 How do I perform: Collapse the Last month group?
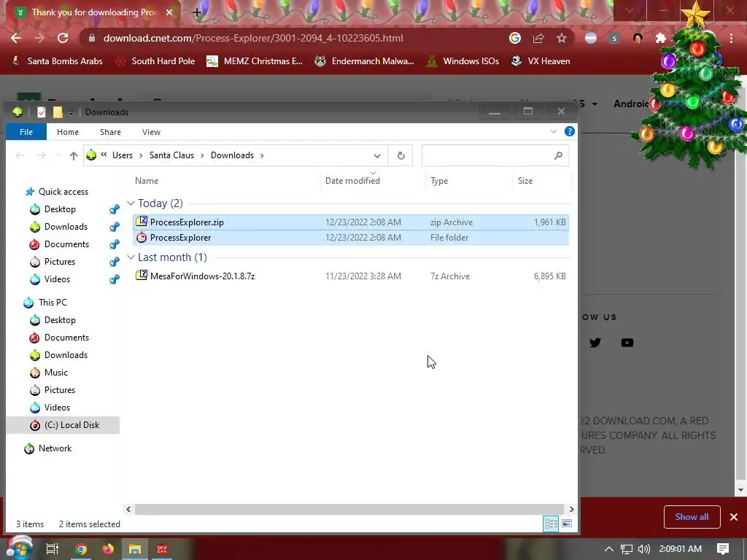pos(131,257)
